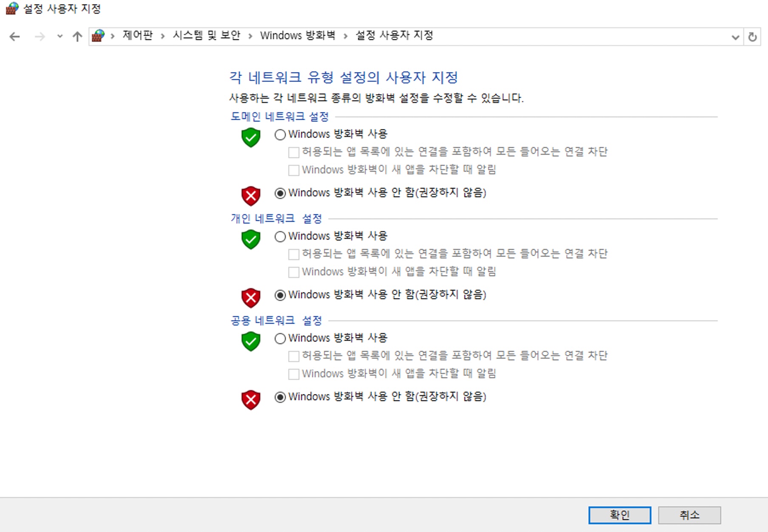Expand chevron after Windows 방화벽 breadcrumb
The width and height of the screenshot is (768, 532).
345,36
